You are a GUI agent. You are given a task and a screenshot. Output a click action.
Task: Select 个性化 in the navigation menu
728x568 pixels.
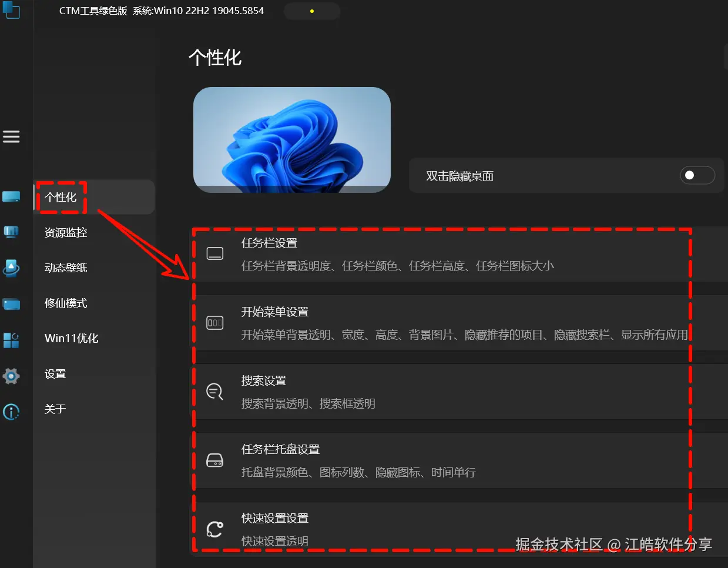[x=94, y=197]
